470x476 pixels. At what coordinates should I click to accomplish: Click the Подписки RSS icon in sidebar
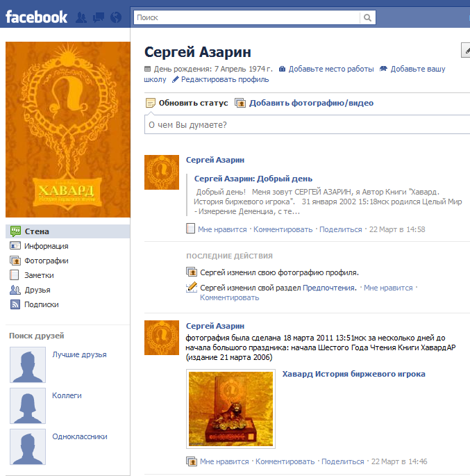(x=15, y=304)
